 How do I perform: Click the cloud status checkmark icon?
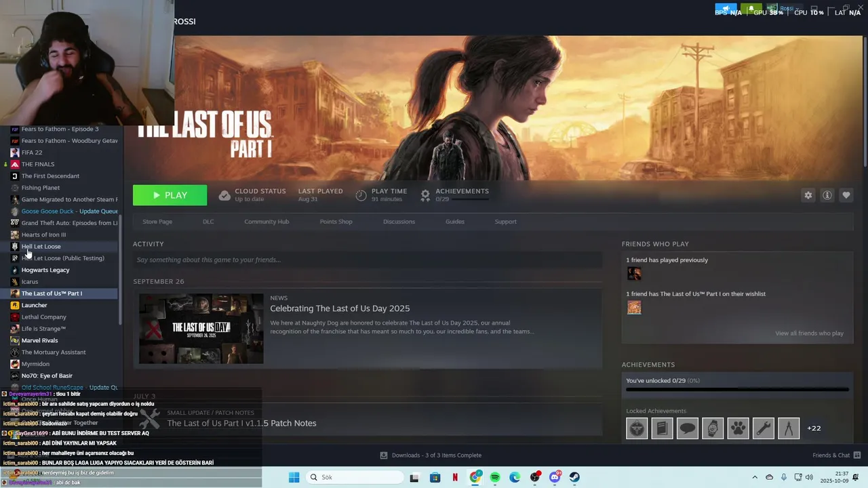pos(224,195)
